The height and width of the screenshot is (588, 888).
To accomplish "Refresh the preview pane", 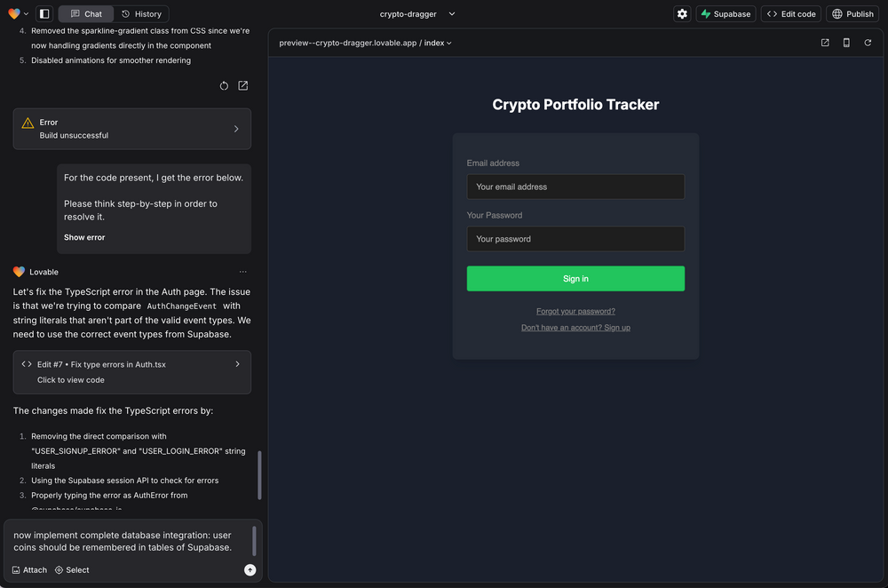I will click(x=868, y=43).
